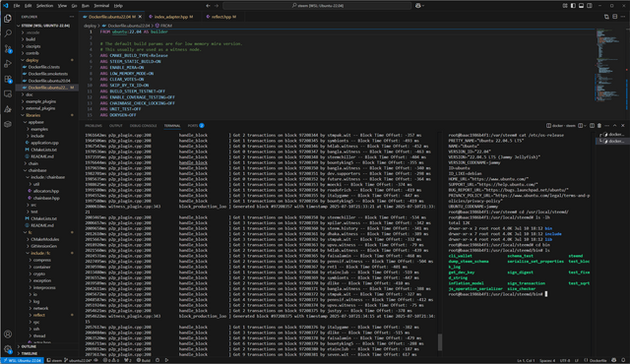Viewport: 630px width, 364px height.
Task: Click the editor minimap overview
Action: [x=609, y=64]
